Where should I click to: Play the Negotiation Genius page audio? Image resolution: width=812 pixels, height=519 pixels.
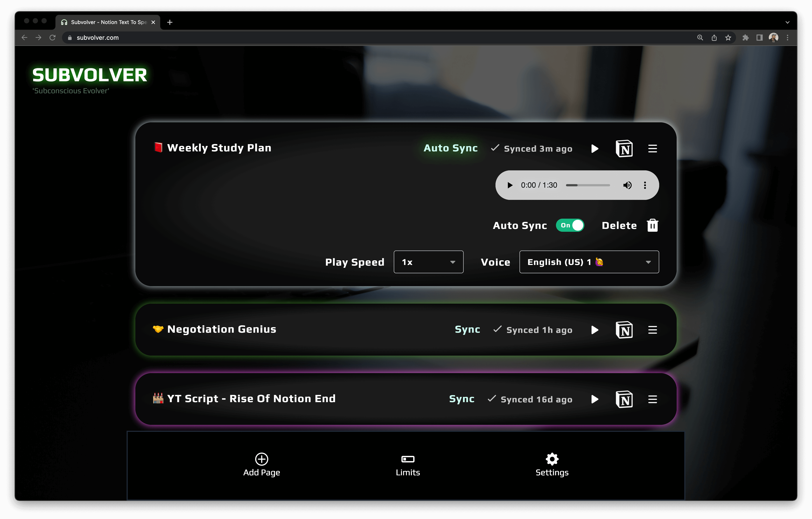pyautogui.click(x=595, y=330)
